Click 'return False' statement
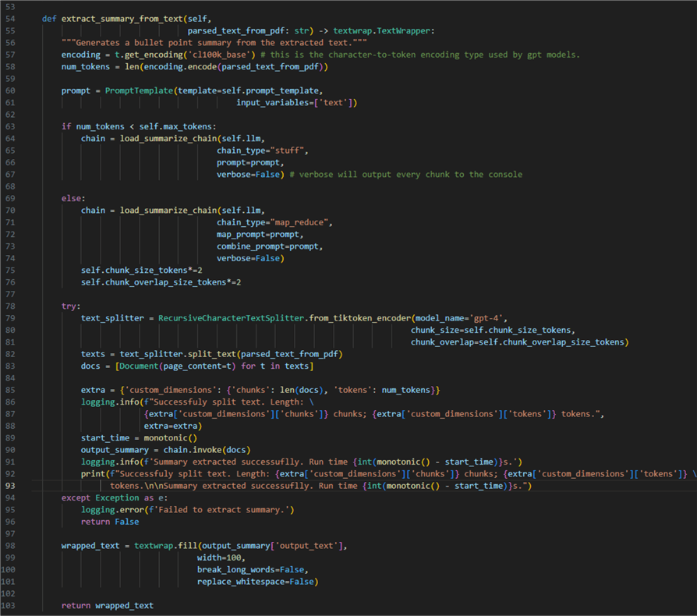This screenshot has width=697, height=616. 110,522
